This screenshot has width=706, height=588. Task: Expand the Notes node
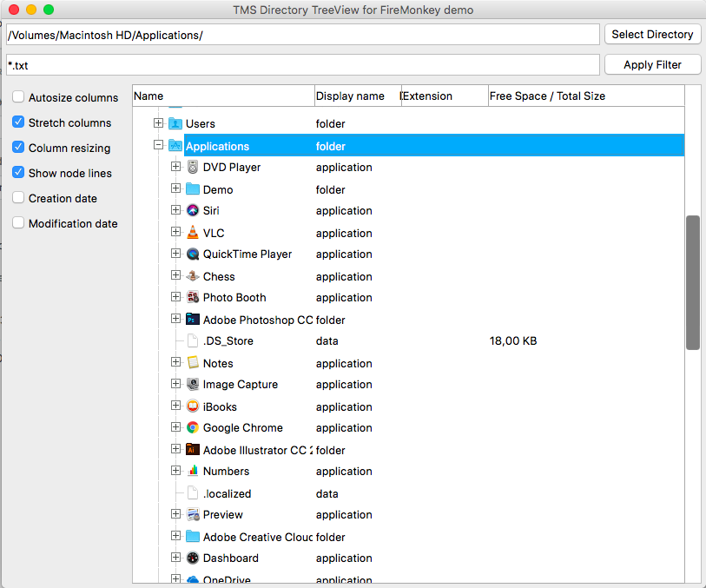tap(175, 362)
